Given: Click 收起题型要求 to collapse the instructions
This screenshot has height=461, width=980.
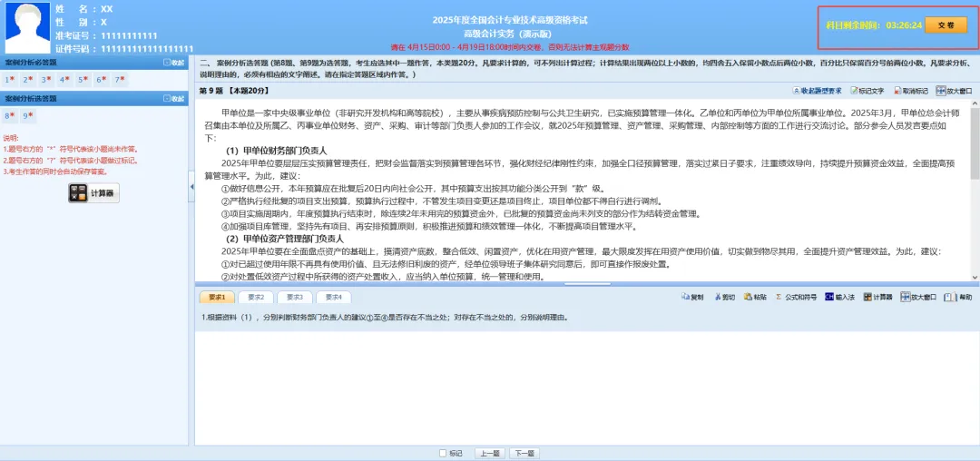Looking at the screenshot, I should click(x=817, y=91).
